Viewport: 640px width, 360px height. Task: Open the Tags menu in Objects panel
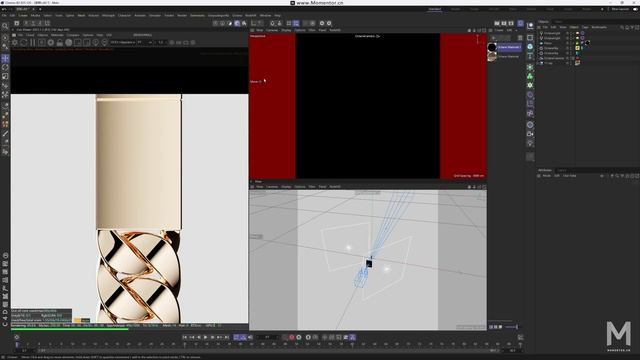(x=585, y=27)
